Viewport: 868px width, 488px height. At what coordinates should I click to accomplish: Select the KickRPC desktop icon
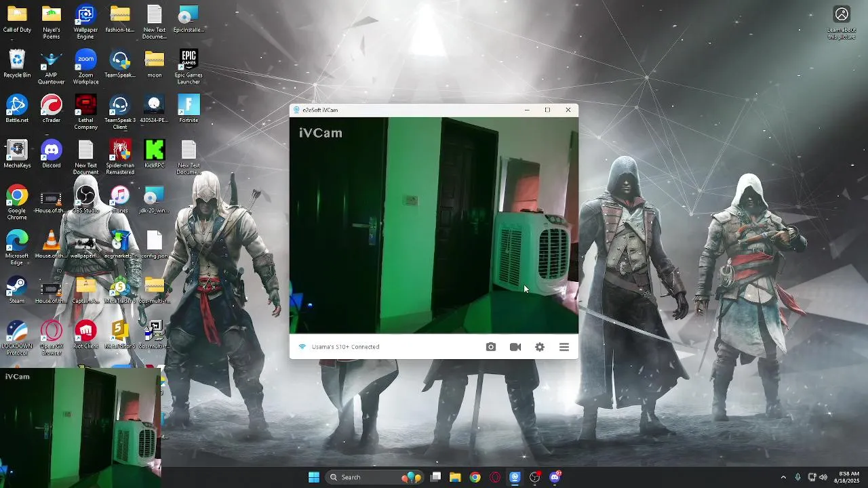coord(155,155)
